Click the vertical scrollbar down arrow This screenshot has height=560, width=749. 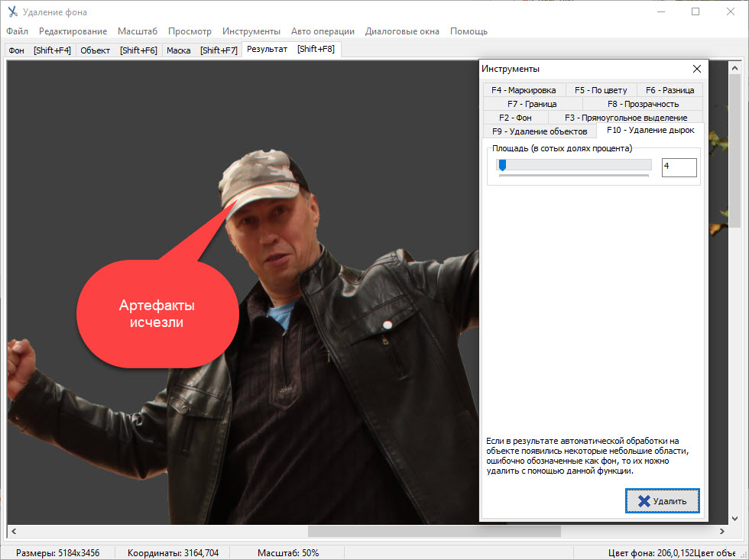coord(734,519)
